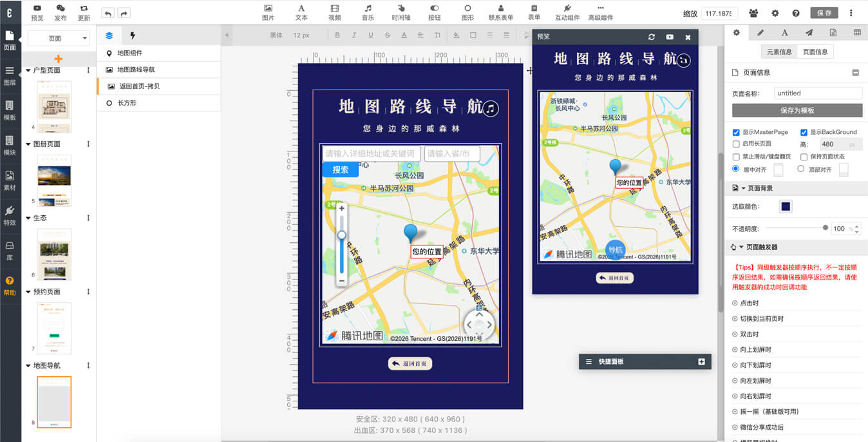The width and height of the screenshot is (868, 442).
Task: Select 地图组件 layer row
Action: tap(159, 53)
